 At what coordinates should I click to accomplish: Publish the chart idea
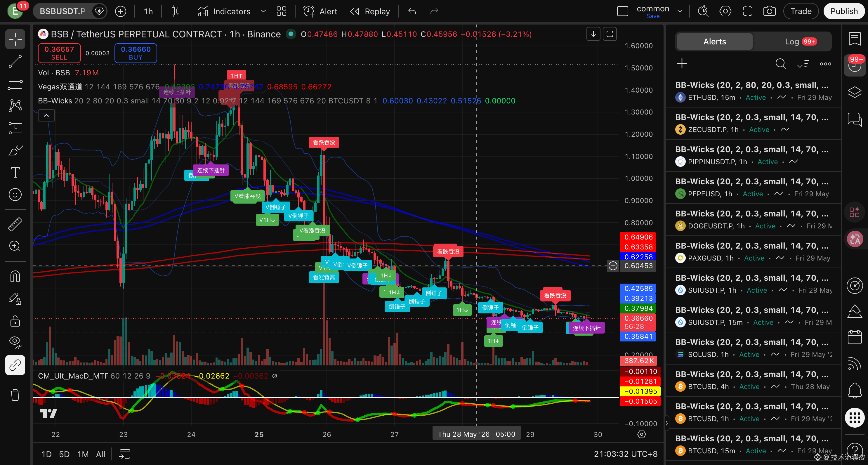tap(844, 11)
